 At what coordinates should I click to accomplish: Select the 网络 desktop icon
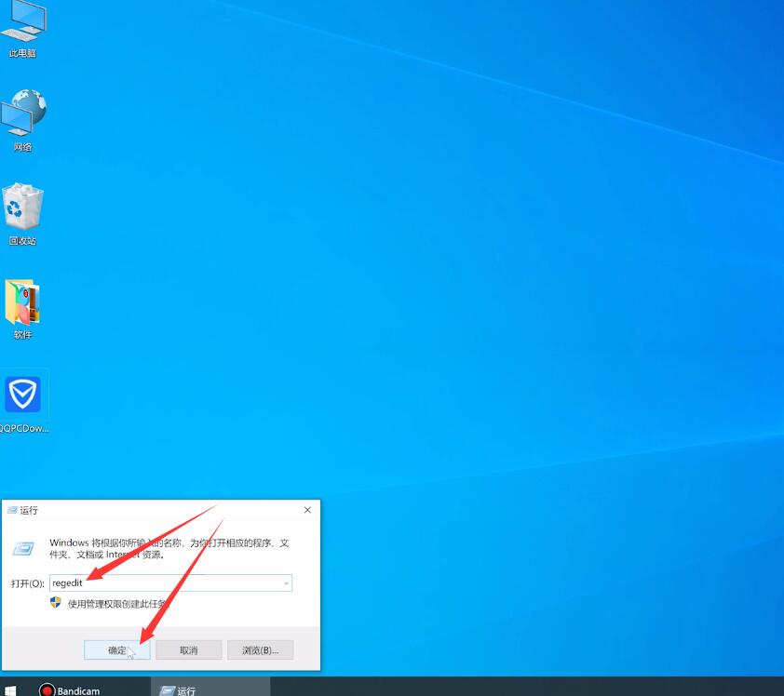23,120
